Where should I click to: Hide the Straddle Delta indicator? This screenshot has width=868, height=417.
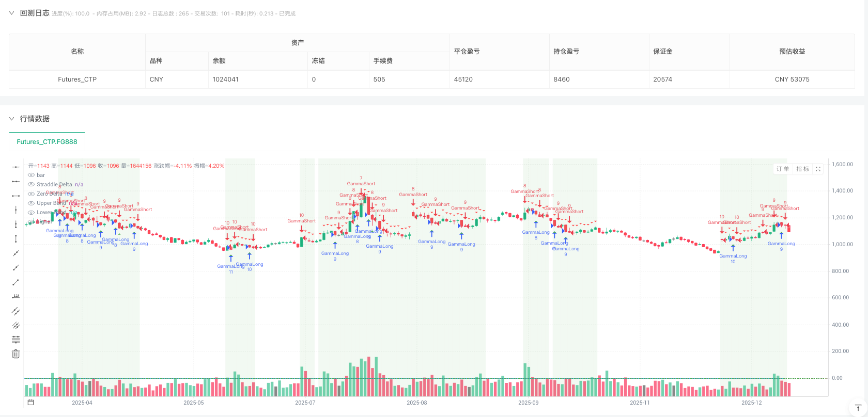[32, 184]
